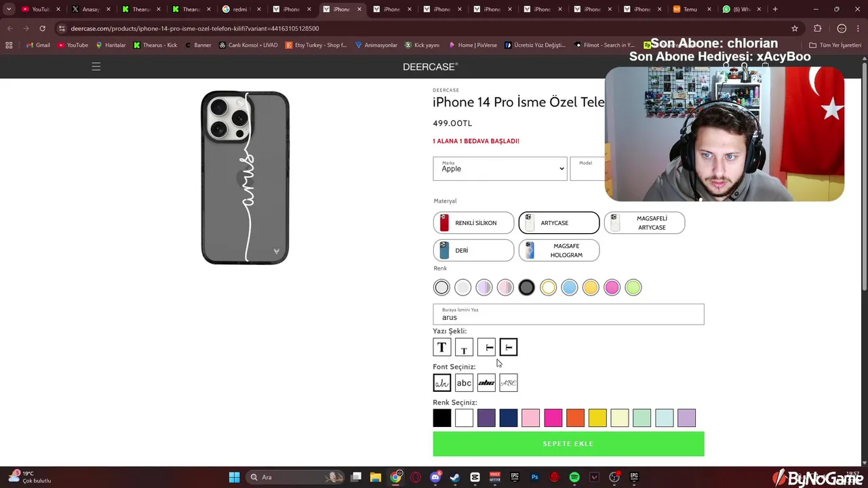The height and width of the screenshot is (488, 868).
Task: Select large horizontal text layout option
Action: (x=441, y=347)
